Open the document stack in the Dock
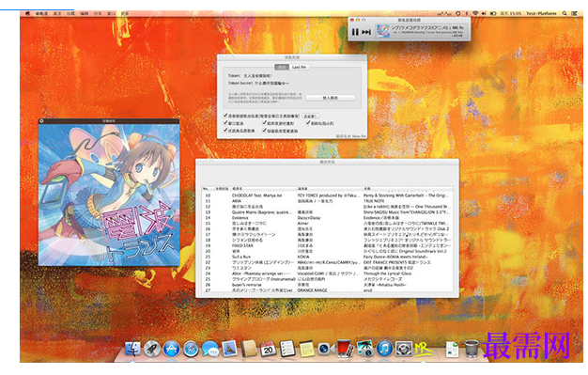Viewport: 588px width, 375px height. click(x=452, y=349)
